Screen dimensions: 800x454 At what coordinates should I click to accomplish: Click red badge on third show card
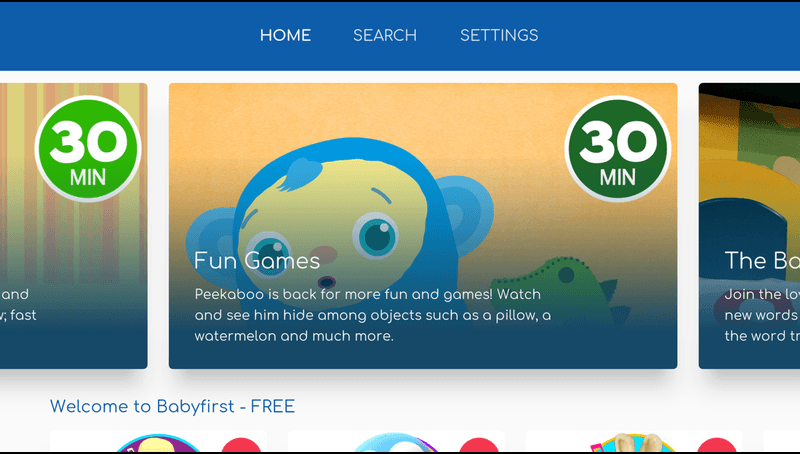tap(717, 445)
